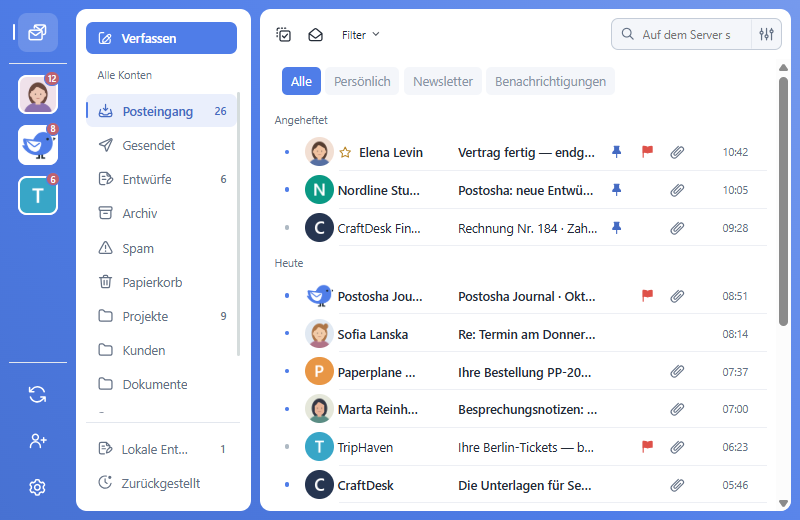
Task: Unpin the CraftDesk Fin... invoice message
Action: pos(616,228)
